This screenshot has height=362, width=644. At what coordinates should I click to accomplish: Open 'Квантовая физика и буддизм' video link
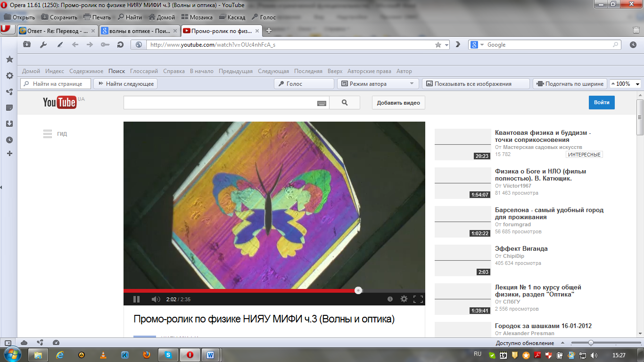[x=543, y=136]
